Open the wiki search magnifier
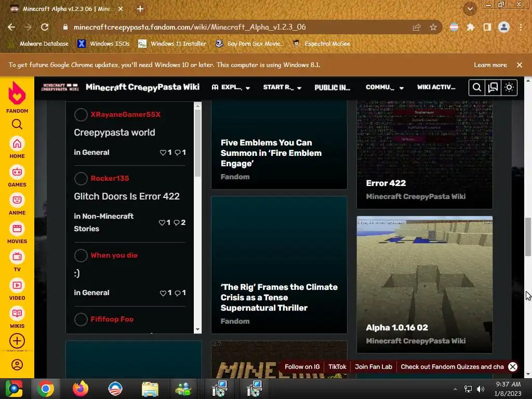This screenshot has width=532, height=399. coord(477,87)
